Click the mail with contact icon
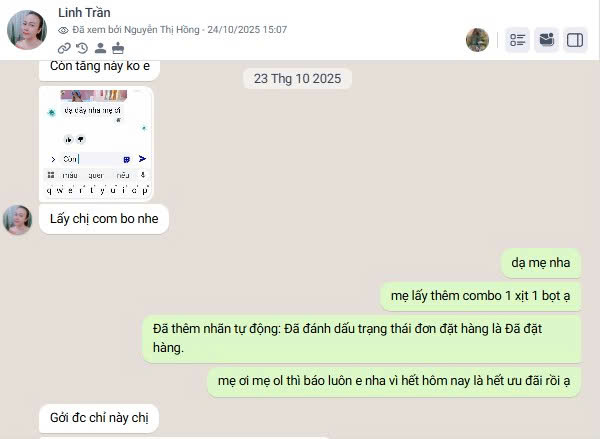 click(546, 40)
